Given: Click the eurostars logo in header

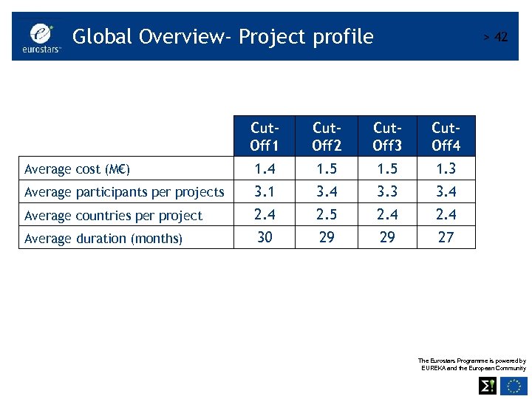Looking at the screenshot, I should pyautogui.click(x=41, y=38).
